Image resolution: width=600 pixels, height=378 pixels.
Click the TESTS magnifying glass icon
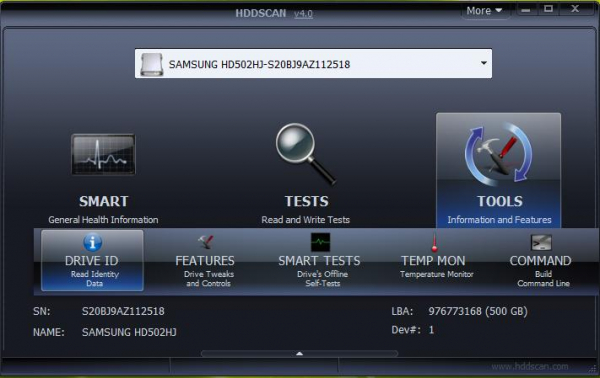pos(305,154)
